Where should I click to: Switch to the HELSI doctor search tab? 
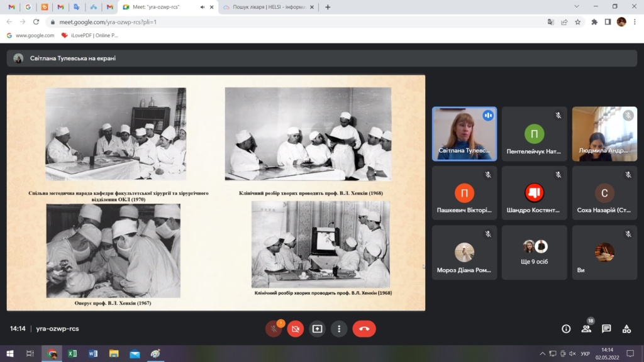(x=267, y=7)
